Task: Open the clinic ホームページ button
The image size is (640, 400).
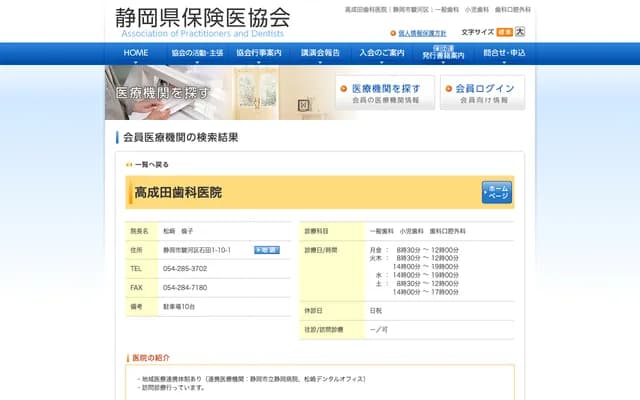Action: point(497,192)
